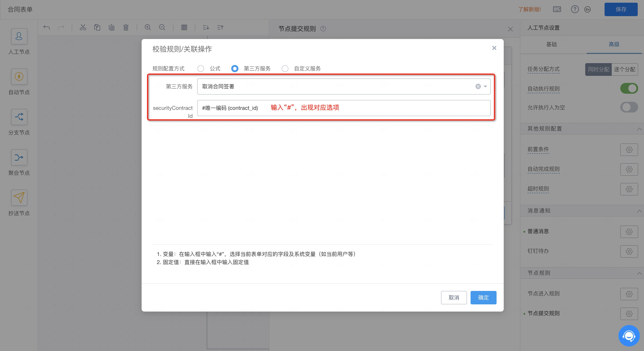Switch to the 基础 tab
The width and height of the screenshot is (644, 351).
pyautogui.click(x=551, y=45)
